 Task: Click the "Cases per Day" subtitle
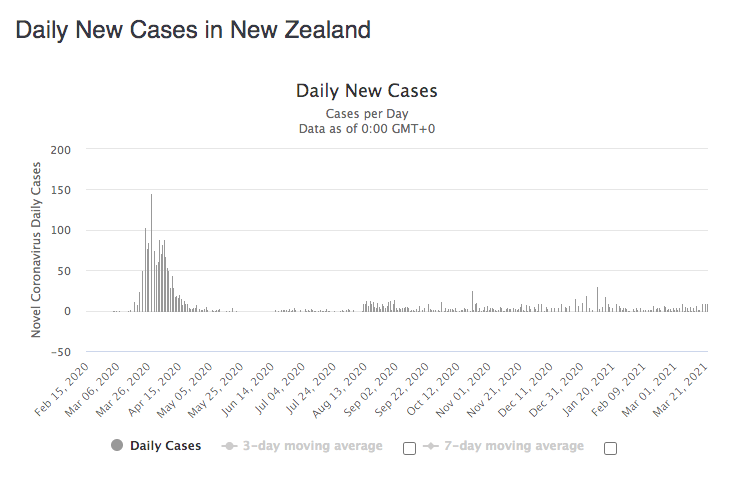pos(366,114)
